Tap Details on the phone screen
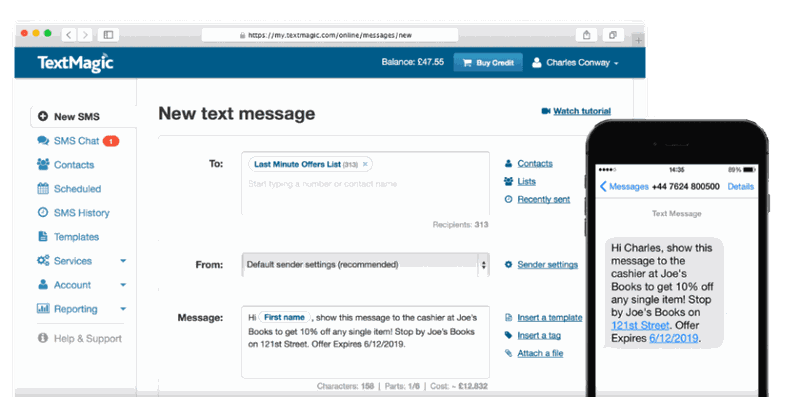800x397 pixels. pyautogui.click(x=740, y=186)
